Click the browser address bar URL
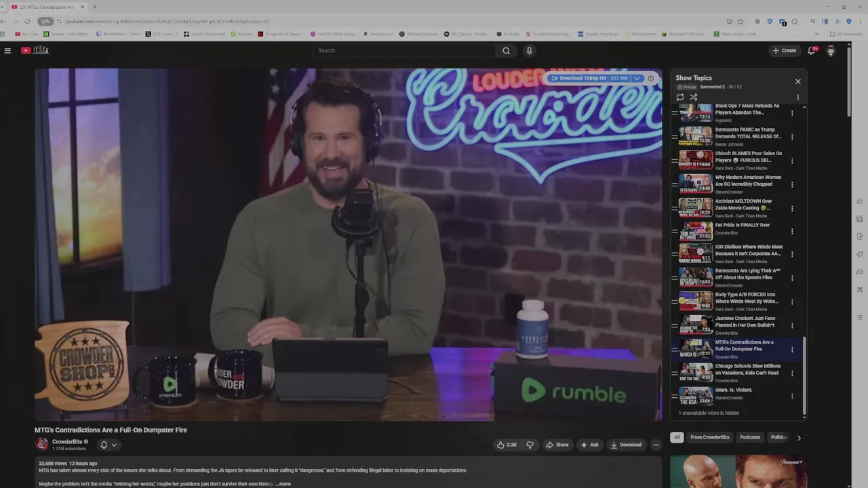 click(167, 21)
